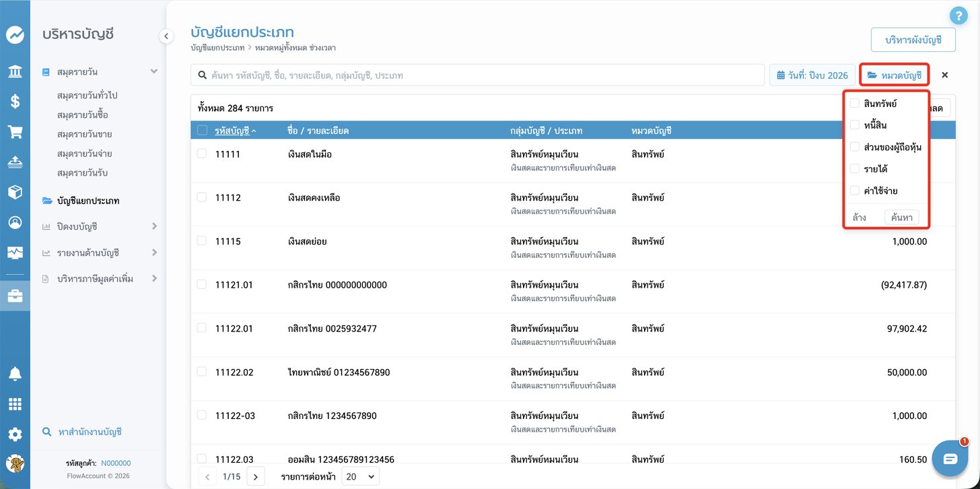980x489 pixels.
Task: Click the บริหารผังบัญชี button
Action: click(913, 40)
